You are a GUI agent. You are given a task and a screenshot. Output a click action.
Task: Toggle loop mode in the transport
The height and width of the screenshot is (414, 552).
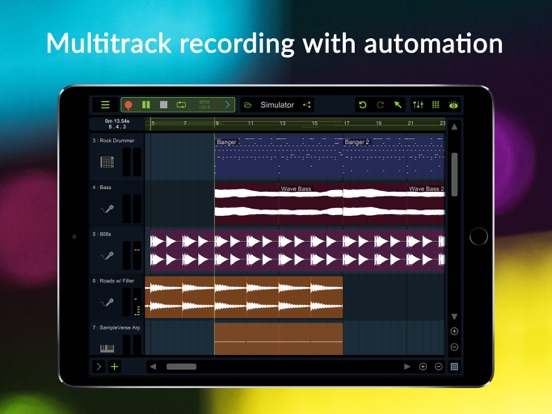tap(181, 105)
